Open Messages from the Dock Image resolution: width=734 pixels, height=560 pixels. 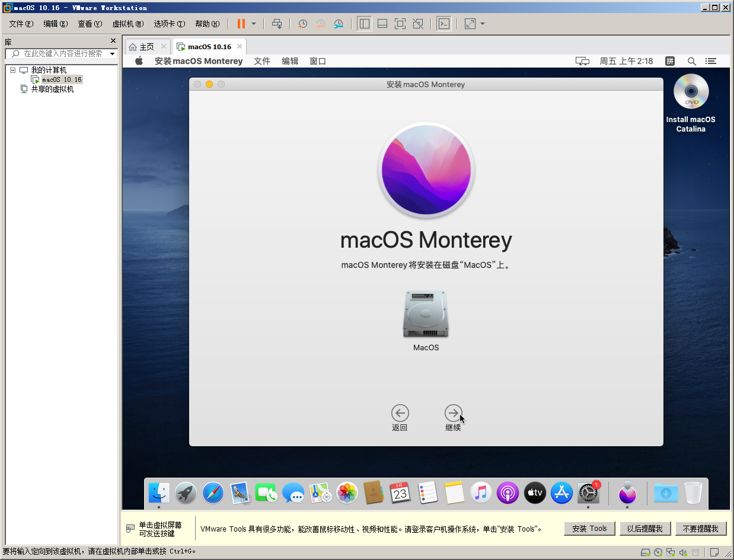(293, 492)
